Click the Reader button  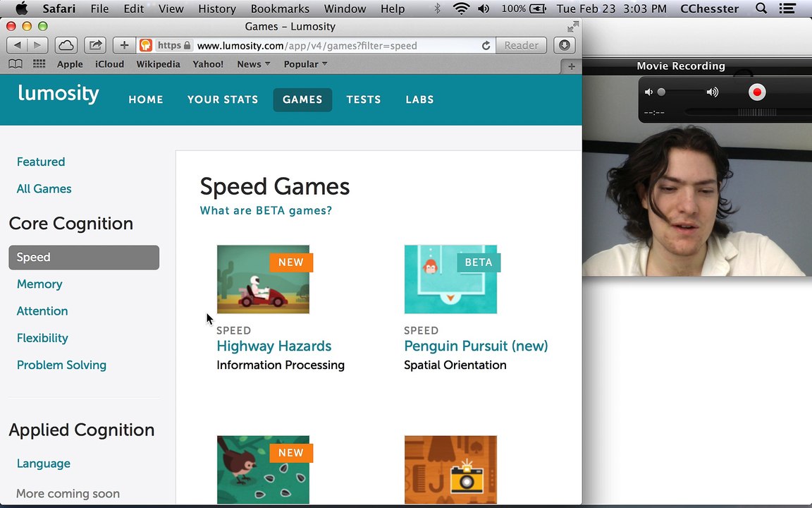tap(522, 46)
